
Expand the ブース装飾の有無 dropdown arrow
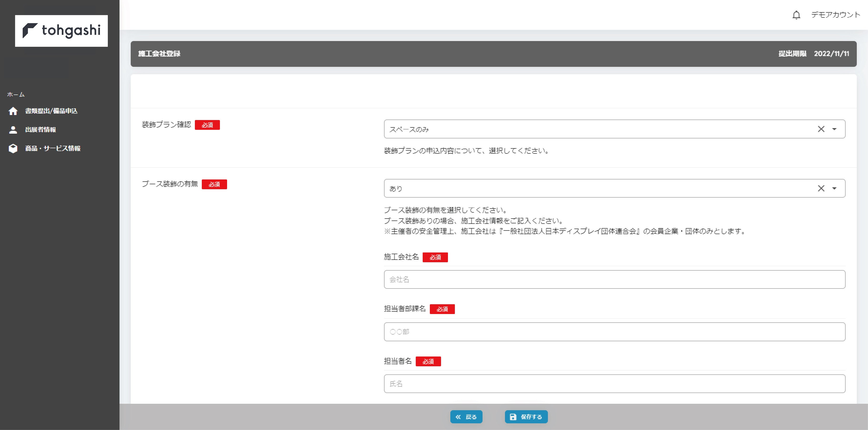[x=834, y=188]
